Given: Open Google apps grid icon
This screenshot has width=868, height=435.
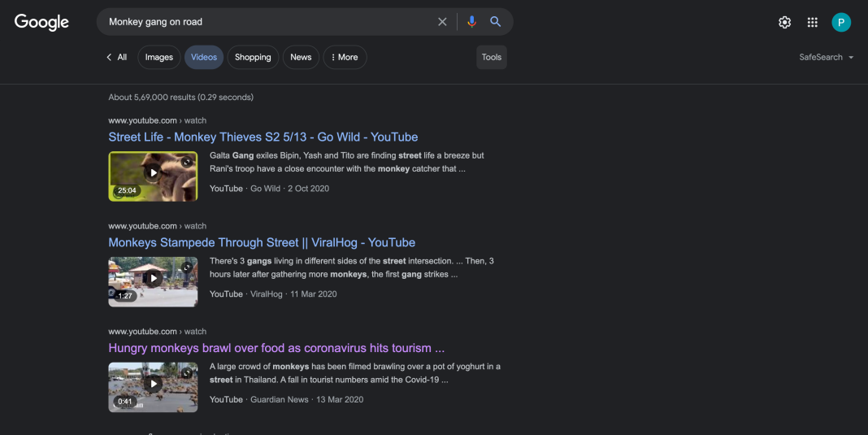Looking at the screenshot, I should coord(812,22).
